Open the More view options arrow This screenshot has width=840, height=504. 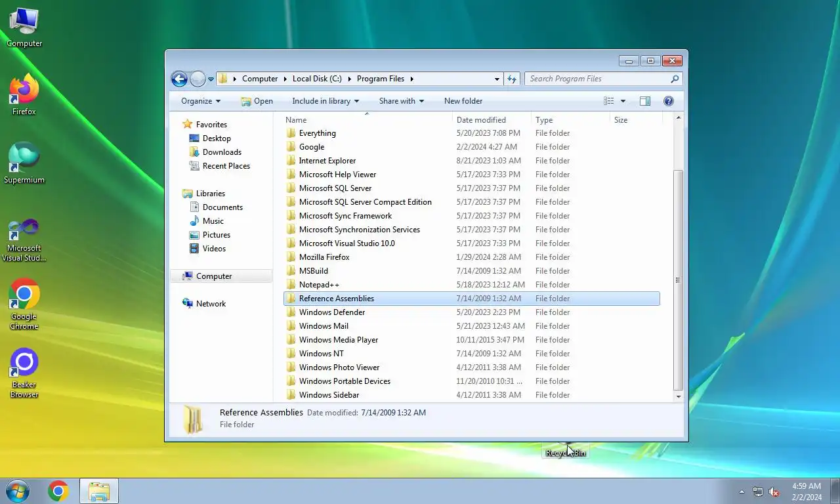(x=623, y=101)
